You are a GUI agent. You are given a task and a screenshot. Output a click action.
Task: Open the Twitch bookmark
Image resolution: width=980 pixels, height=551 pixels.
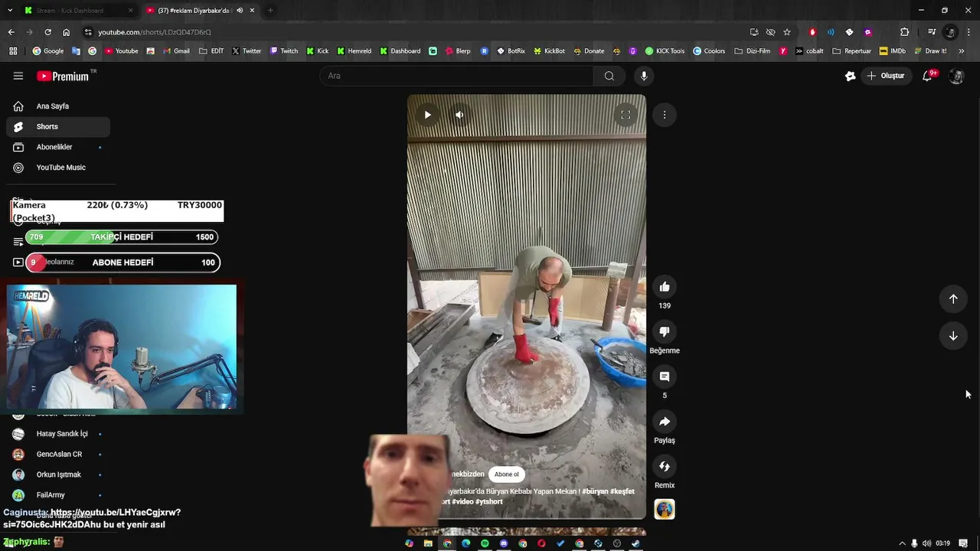(284, 51)
